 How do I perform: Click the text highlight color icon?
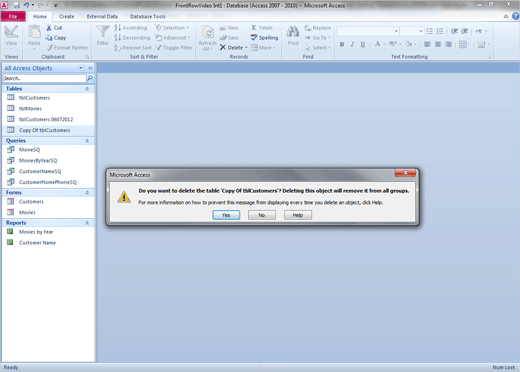(x=393, y=44)
